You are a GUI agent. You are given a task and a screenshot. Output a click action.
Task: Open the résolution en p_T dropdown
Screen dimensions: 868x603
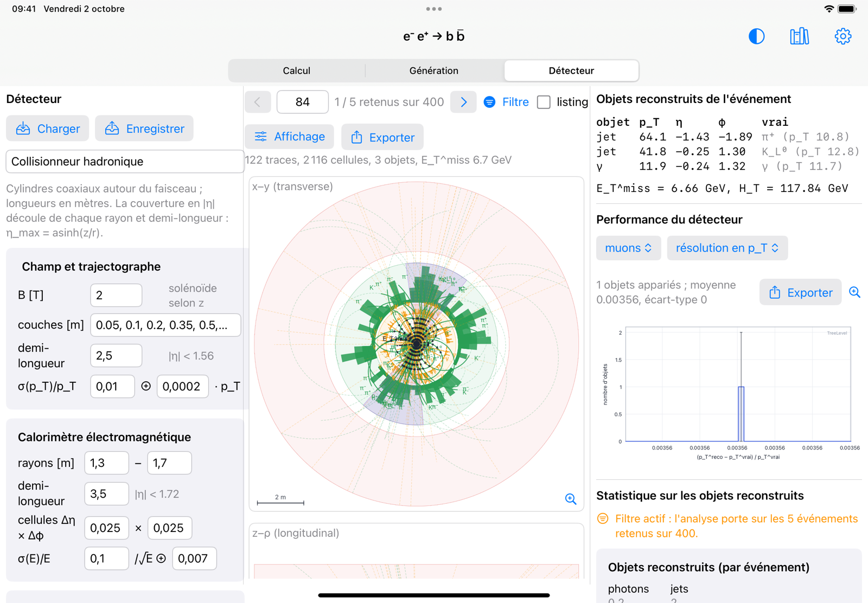click(727, 248)
